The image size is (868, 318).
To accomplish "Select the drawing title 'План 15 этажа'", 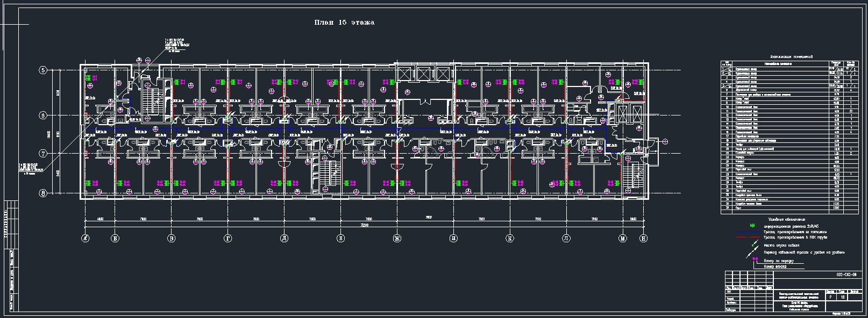I will pyautogui.click(x=344, y=23).
